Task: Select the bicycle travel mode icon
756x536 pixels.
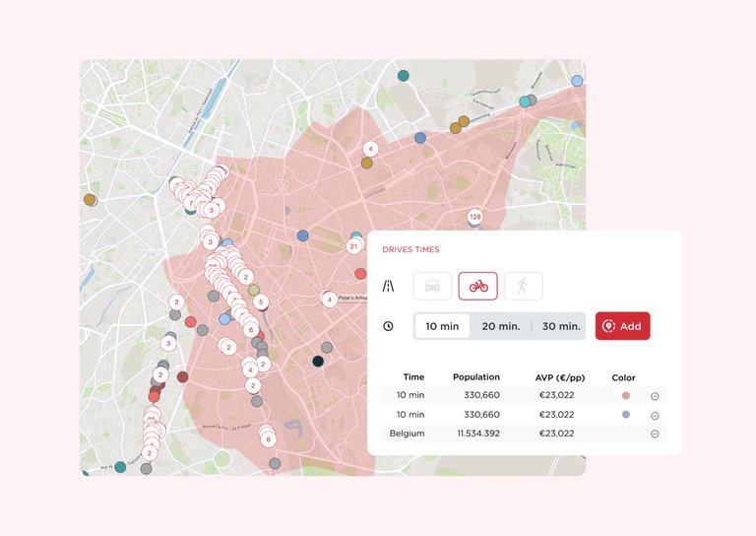Action: tap(477, 286)
